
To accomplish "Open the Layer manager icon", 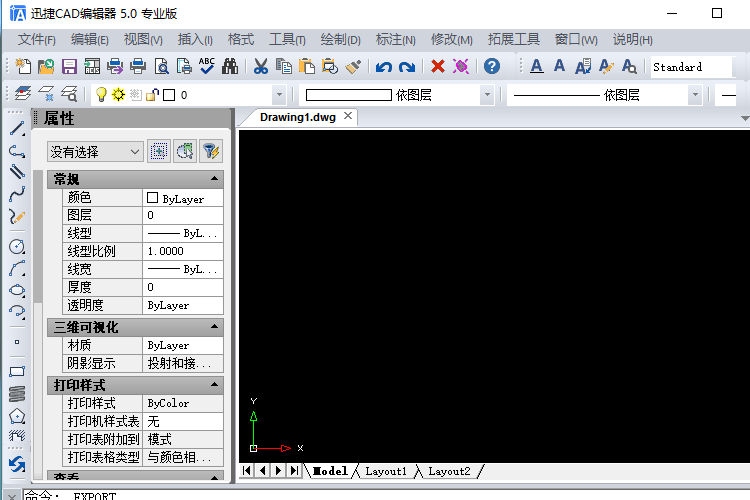I will [x=22, y=94].
